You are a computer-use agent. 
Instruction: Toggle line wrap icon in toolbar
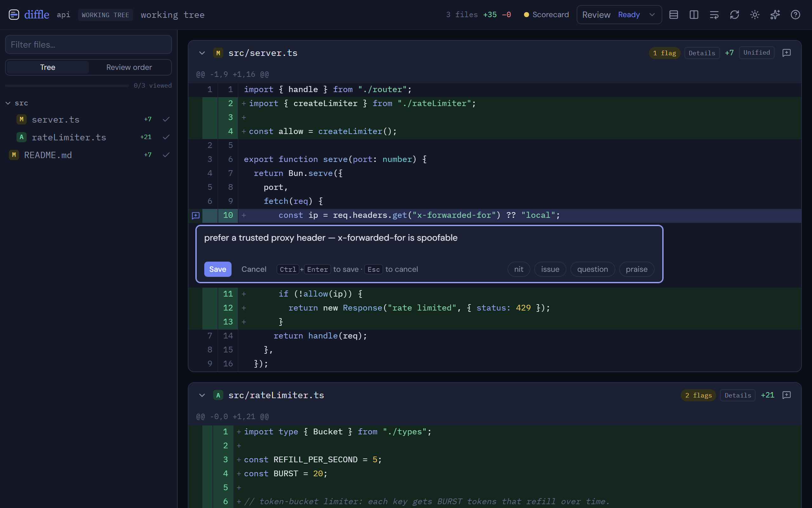coord(714,15)
